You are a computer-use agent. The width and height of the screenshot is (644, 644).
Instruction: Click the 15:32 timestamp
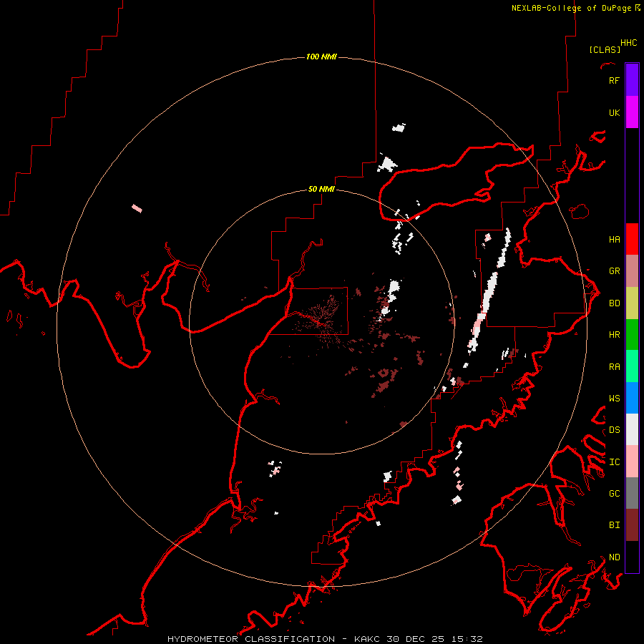click(x=466, y=639)
